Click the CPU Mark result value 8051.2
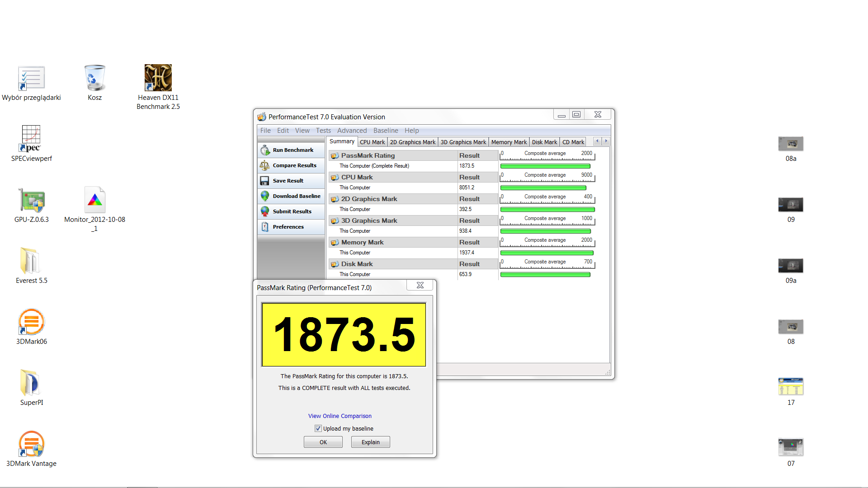The image size is (868, 488). tap(467, 188)
